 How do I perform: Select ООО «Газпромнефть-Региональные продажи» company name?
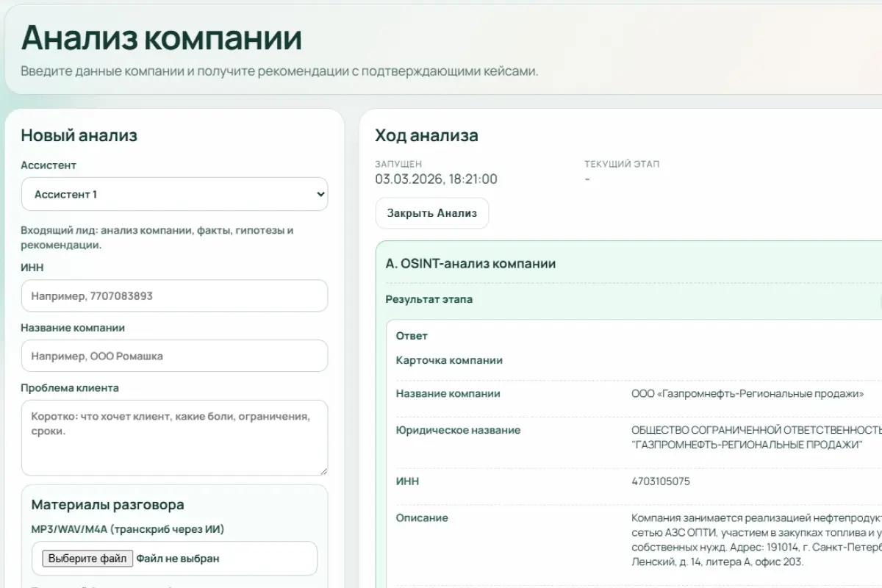click(747, 393)
